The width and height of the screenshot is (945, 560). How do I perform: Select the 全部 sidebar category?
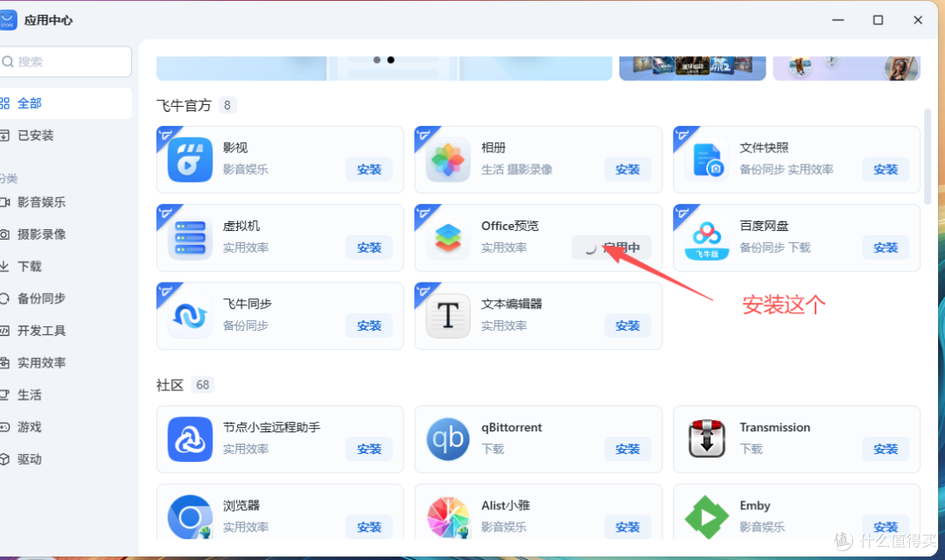[66, 103]
